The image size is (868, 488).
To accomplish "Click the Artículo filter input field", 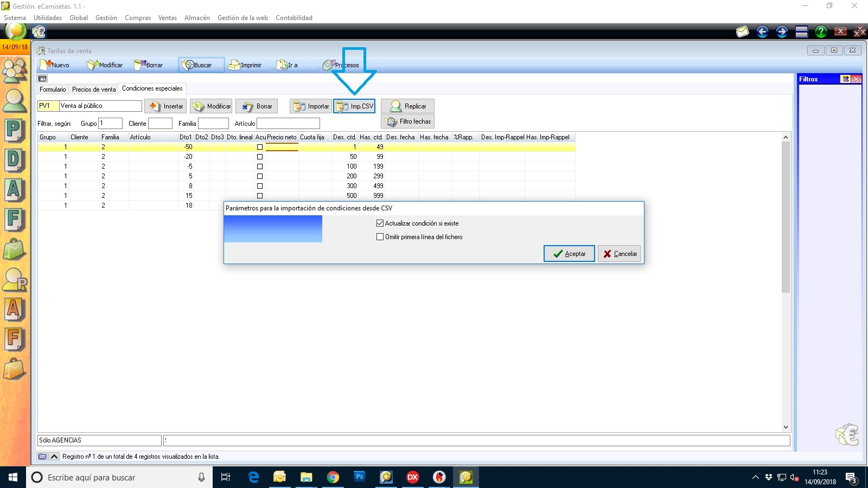I will click(288, 124).
